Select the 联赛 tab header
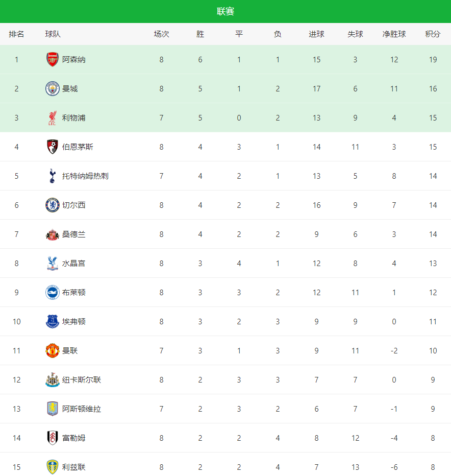451x476 pixels. [x=225, y=11]
